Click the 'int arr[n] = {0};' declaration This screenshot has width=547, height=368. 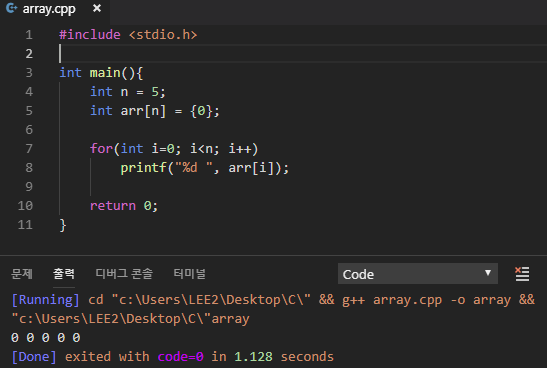pos(155,111)
